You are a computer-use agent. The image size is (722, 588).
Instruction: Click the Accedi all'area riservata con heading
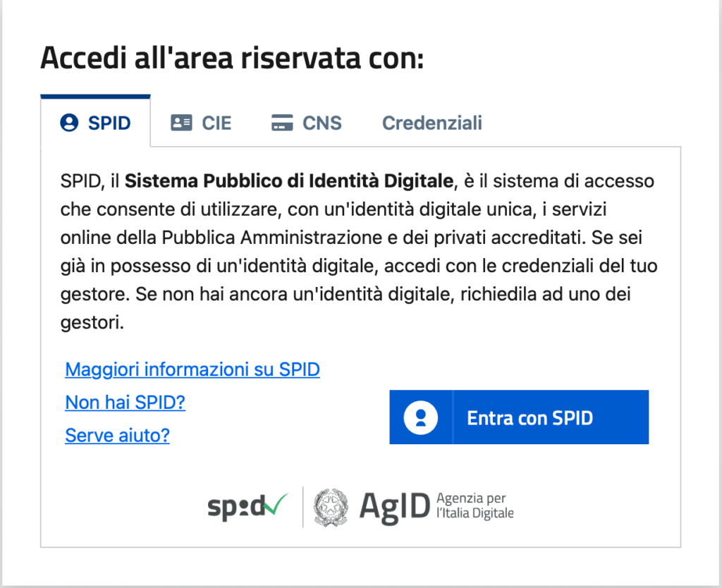click(232, 59)
